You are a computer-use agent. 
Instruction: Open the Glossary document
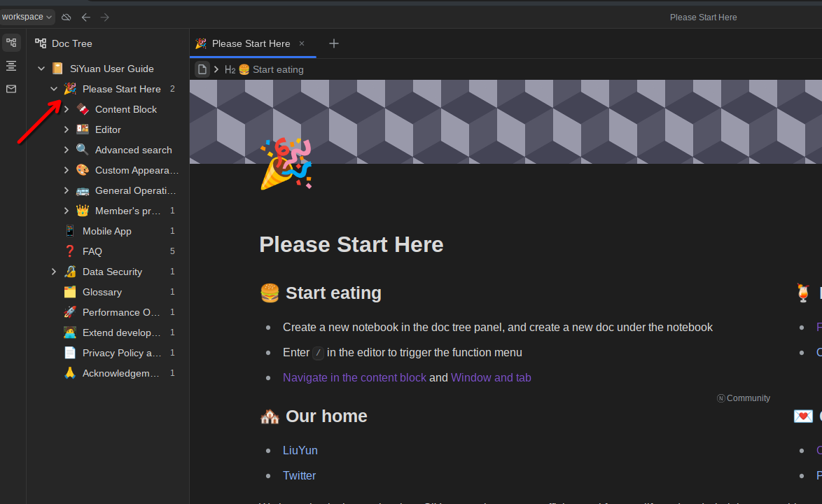click(x=102, y=292)
